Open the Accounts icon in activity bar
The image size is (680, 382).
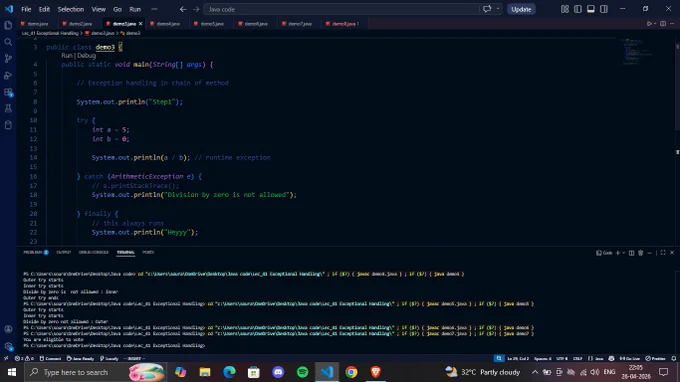8,329
